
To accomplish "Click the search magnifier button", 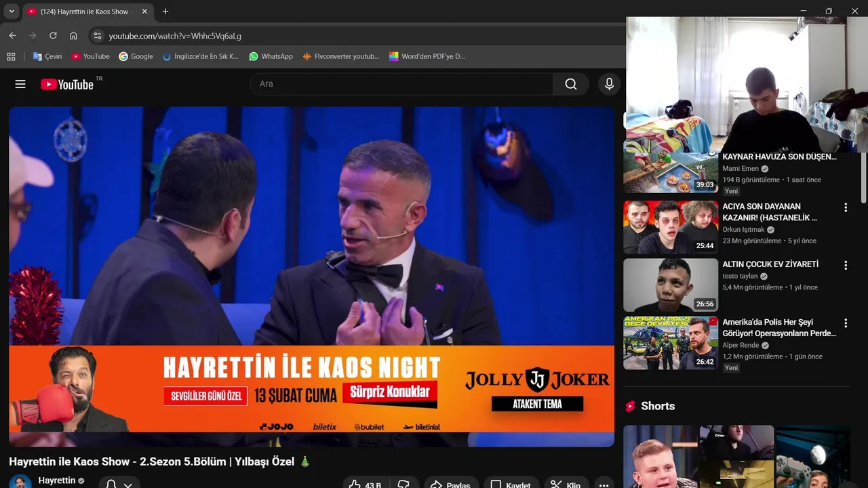I will tap(571, 84).
